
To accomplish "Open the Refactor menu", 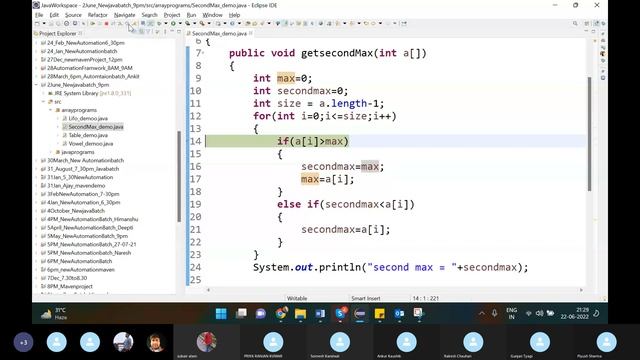I will click(98, 15).
